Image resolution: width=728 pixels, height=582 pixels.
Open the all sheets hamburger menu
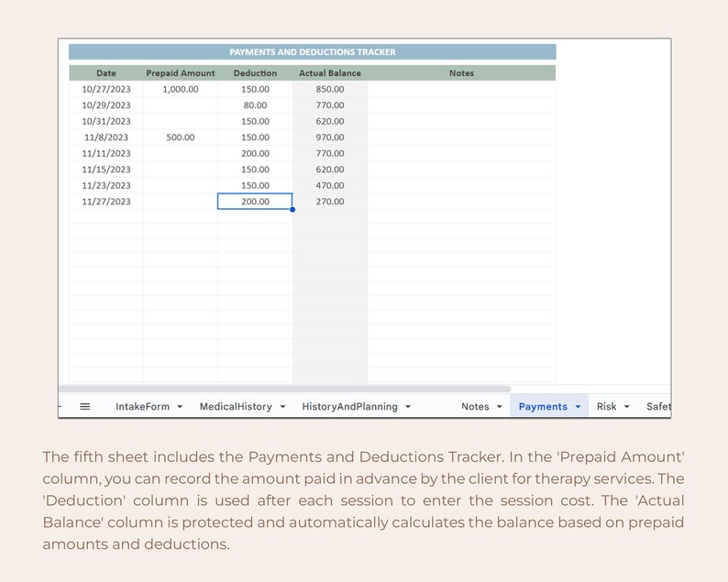pyautogui.click(x=85, y=407)
